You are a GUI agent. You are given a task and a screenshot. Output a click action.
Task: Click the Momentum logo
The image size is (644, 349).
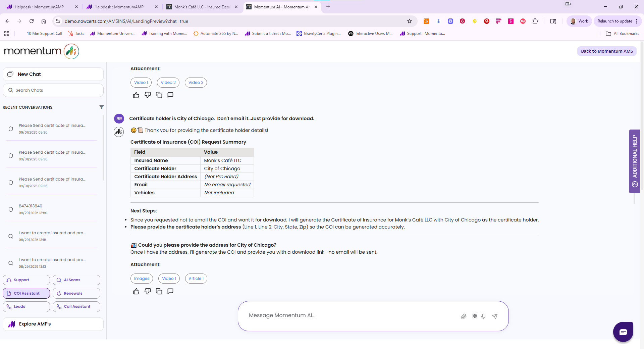41,51
